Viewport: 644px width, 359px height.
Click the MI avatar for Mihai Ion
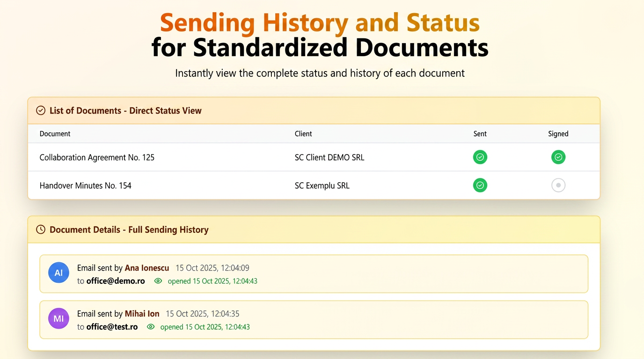click(x=59, y=318)
